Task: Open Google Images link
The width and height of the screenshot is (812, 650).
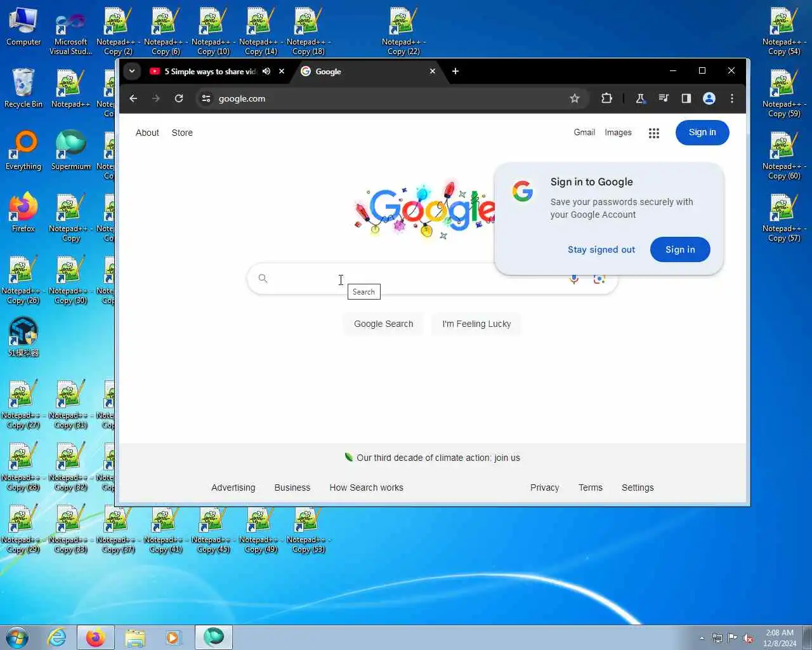Action: click(618, 132)
